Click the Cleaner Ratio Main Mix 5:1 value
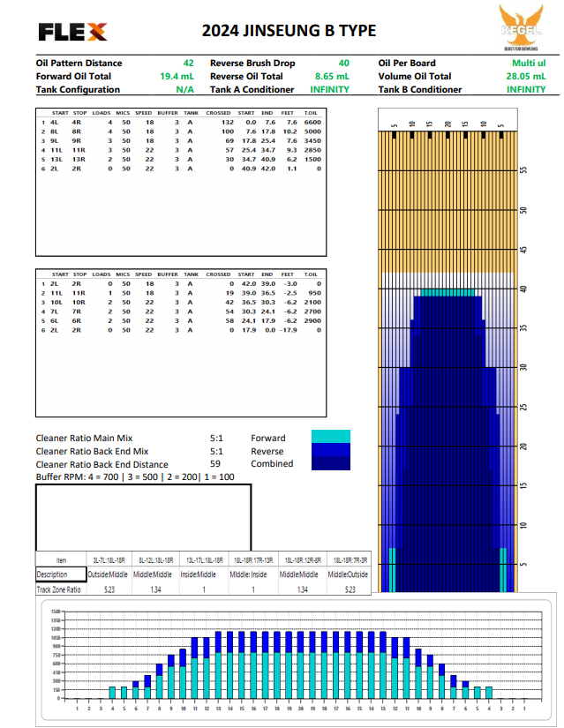 (216, 438)
